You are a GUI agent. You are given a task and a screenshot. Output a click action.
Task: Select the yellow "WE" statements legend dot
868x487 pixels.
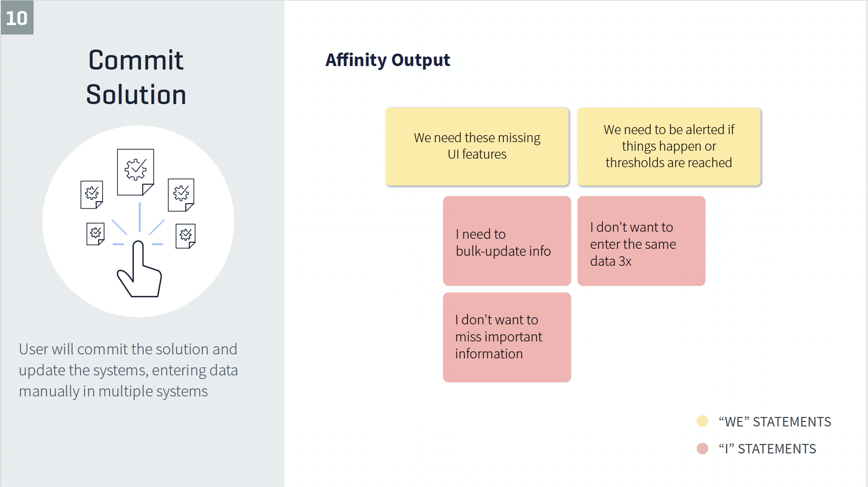pos(702,421)
